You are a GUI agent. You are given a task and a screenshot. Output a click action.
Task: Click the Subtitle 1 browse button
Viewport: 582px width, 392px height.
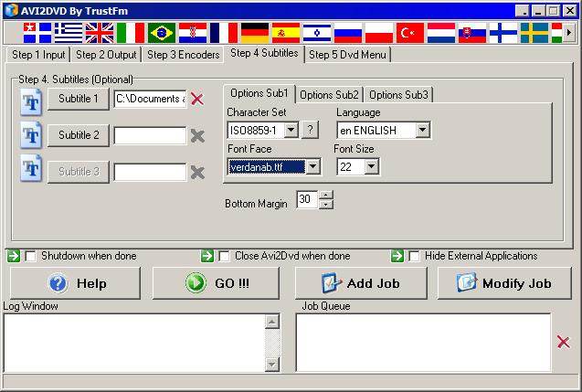point(79,99)
